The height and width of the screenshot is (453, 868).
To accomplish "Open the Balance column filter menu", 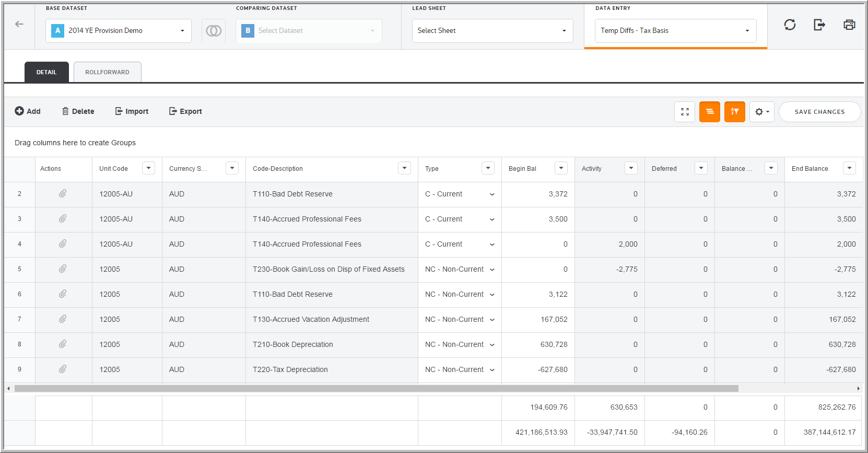I will pyautogui.click(x=771, y=168).
